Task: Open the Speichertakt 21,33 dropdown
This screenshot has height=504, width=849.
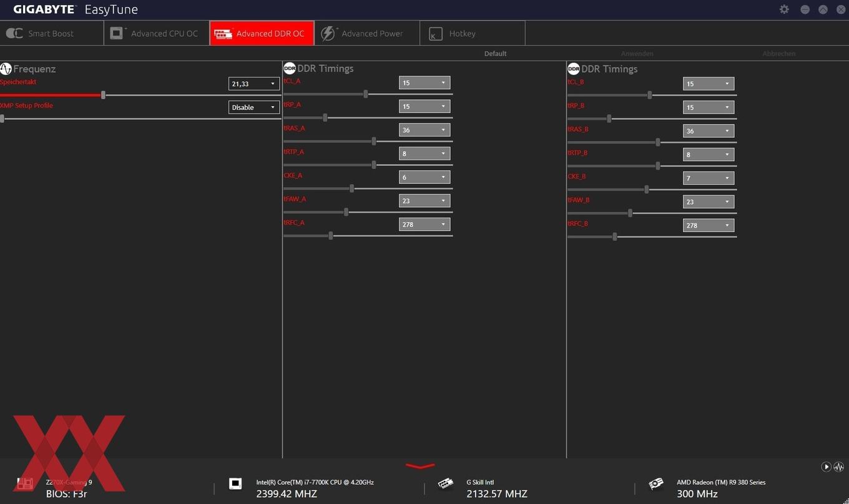Action: (x=254, y=84)
